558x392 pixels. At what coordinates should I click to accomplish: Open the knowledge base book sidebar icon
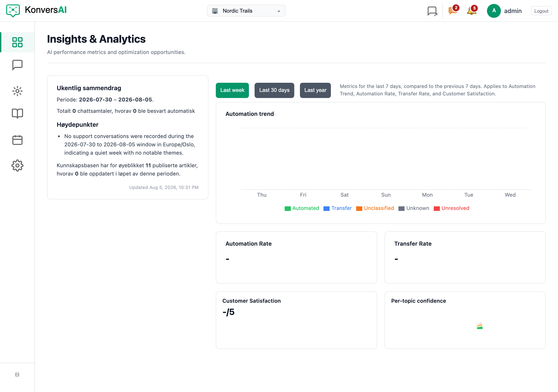pos(17,114)
